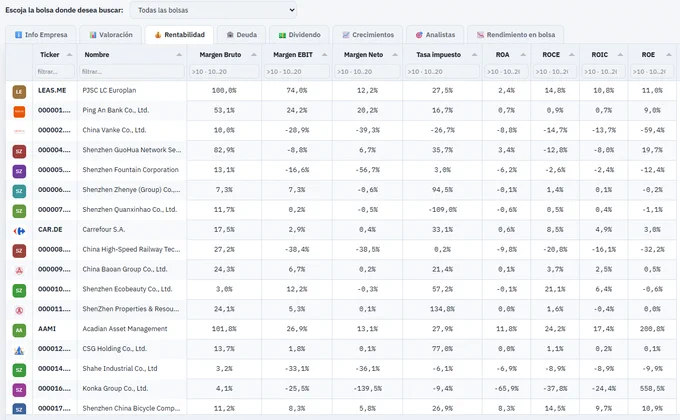Open the LEAS.ME ticker

click(x=52, y=90)
